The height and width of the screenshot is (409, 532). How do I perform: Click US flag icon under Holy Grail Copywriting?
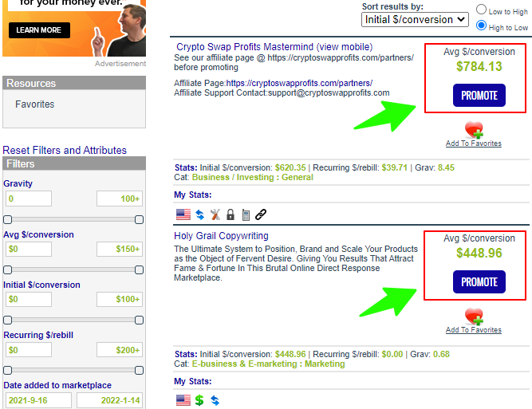coord(183,400)
